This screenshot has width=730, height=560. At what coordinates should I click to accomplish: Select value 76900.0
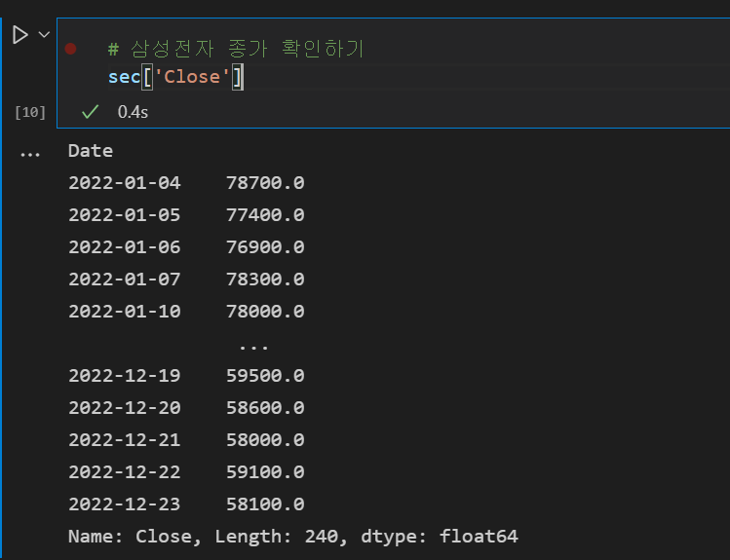(265, 247)
